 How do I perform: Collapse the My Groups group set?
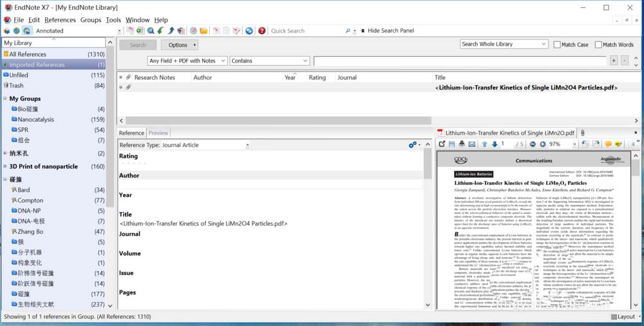click(x=5, y=99)
